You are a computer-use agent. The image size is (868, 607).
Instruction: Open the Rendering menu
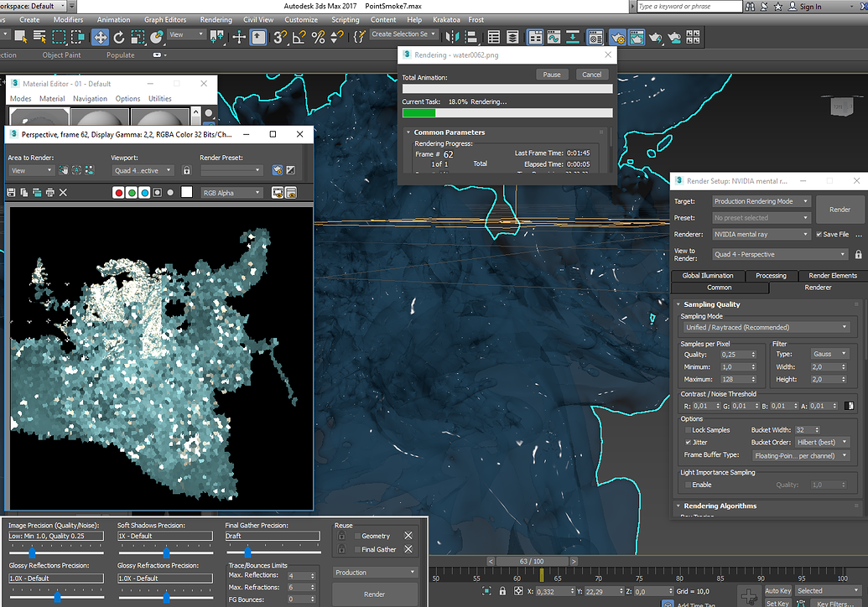pyautogui.click(x=216, y=19)
